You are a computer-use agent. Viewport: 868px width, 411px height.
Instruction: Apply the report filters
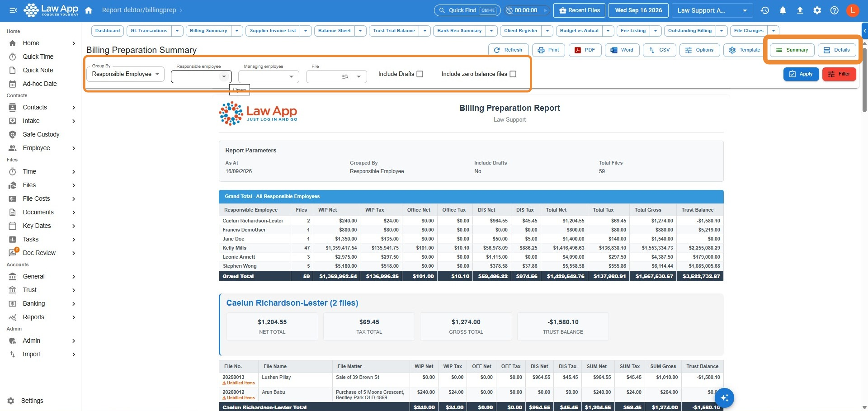coord(801,74)
